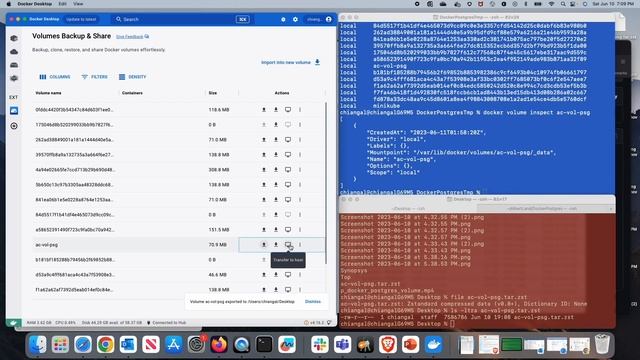
Task: Click Add Extensions plus icon in sidebar
Action: point(14,126)
